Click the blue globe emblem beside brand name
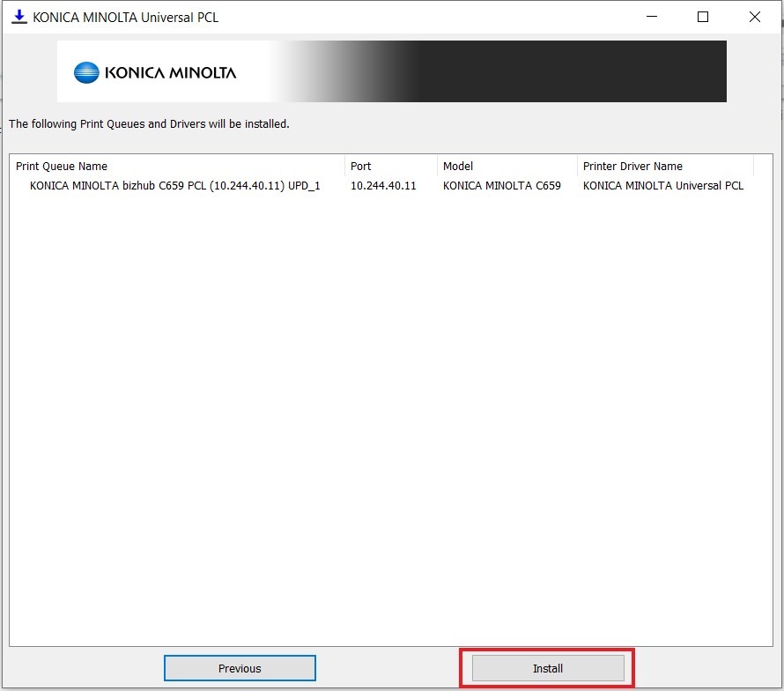Viewport: 784px width, 691px height. (x=85, y=73)
